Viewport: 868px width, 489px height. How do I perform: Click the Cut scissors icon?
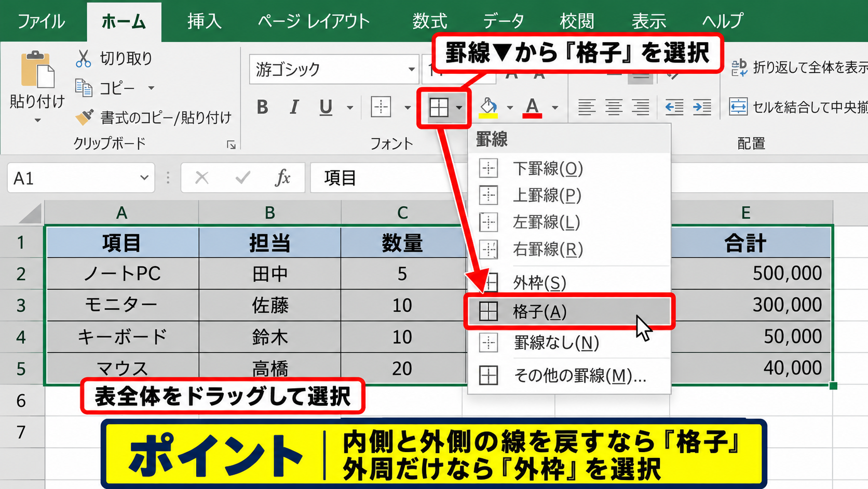[x=83, y=59]
